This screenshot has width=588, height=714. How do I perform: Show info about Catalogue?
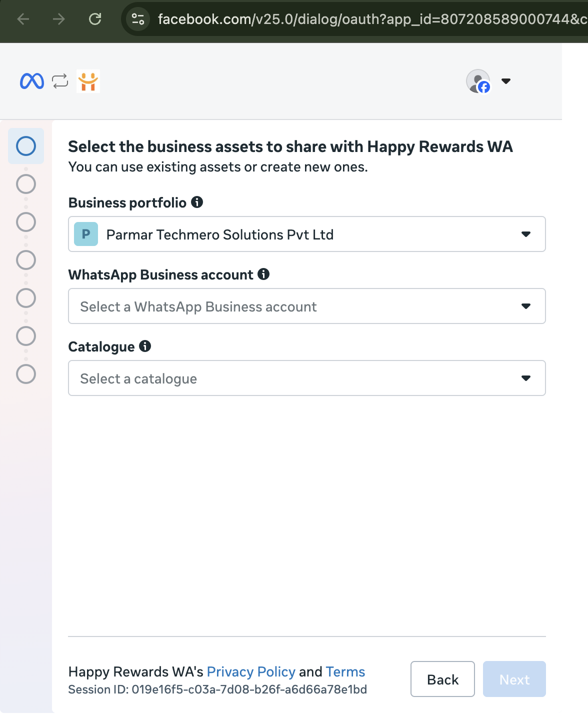145,346
